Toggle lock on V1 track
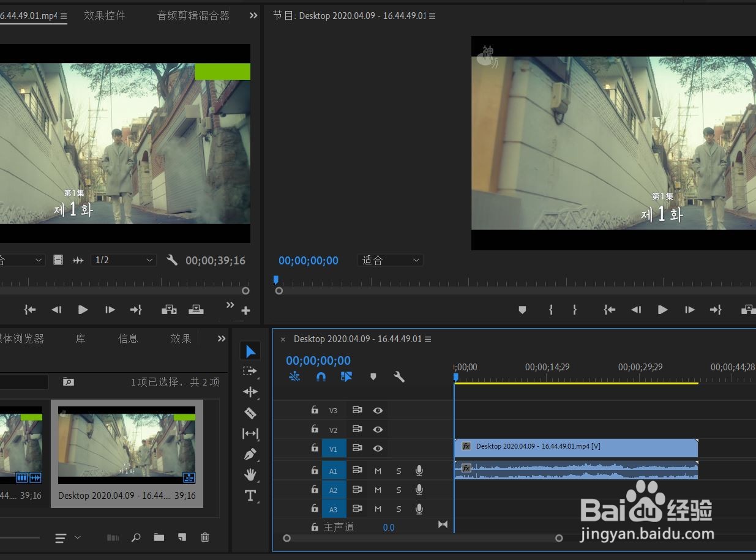The width and height of the screenshot is (756, 560). tap(315, 448)
